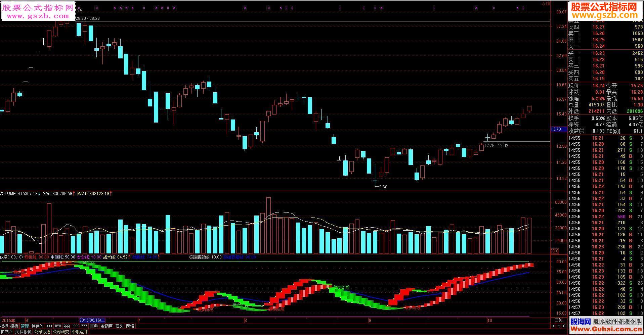Open the 个股点评 tab
Image resolution: width=644 pixels, height=335 pixels.
click(x=80, y=332)
